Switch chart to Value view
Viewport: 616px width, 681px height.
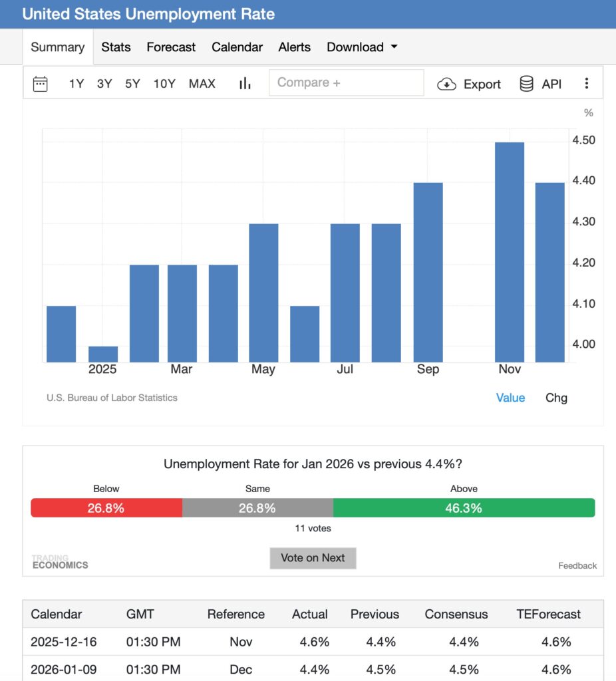point(510,398)
